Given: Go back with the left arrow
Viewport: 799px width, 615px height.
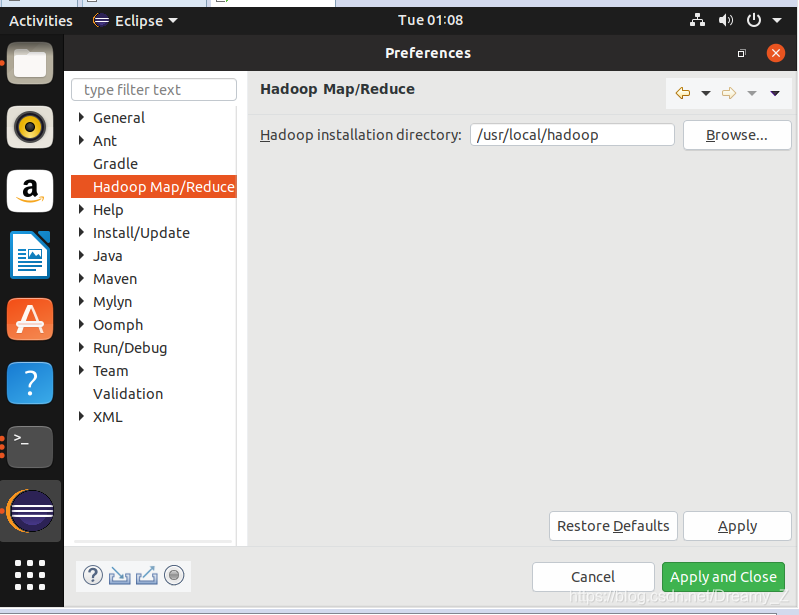Looking at the screenshot, I should click(x=683, y=93).
